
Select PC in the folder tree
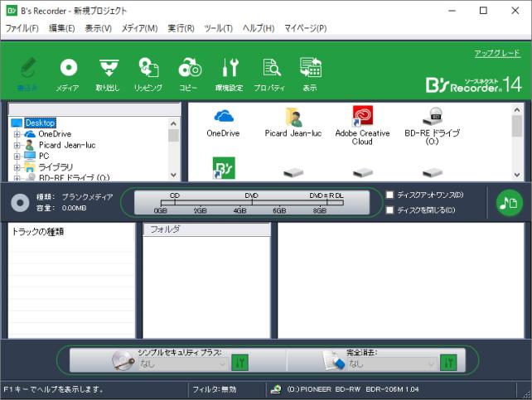click(x=44, y=156)
